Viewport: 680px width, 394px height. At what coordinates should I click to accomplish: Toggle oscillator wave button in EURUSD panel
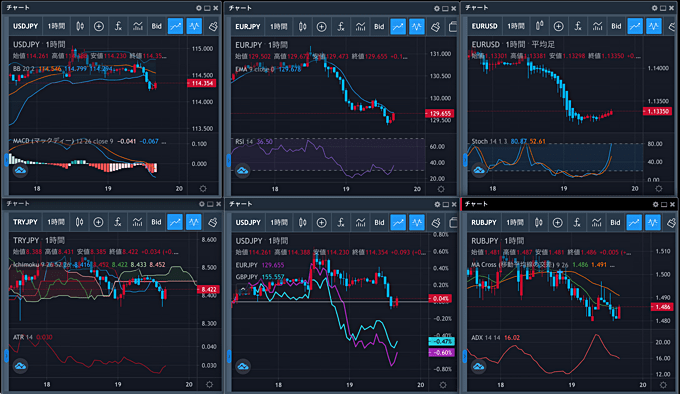pyautogui.click(x=654, y=26)
